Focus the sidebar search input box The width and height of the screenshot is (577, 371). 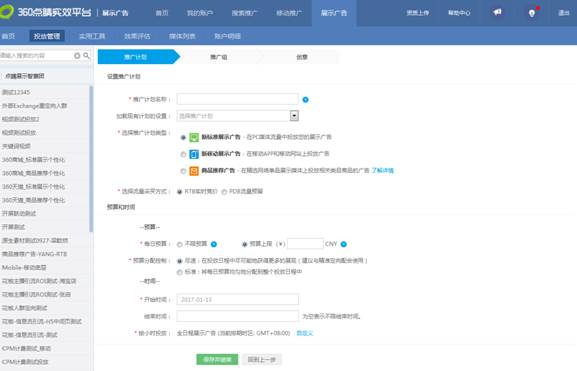[36, 56]
